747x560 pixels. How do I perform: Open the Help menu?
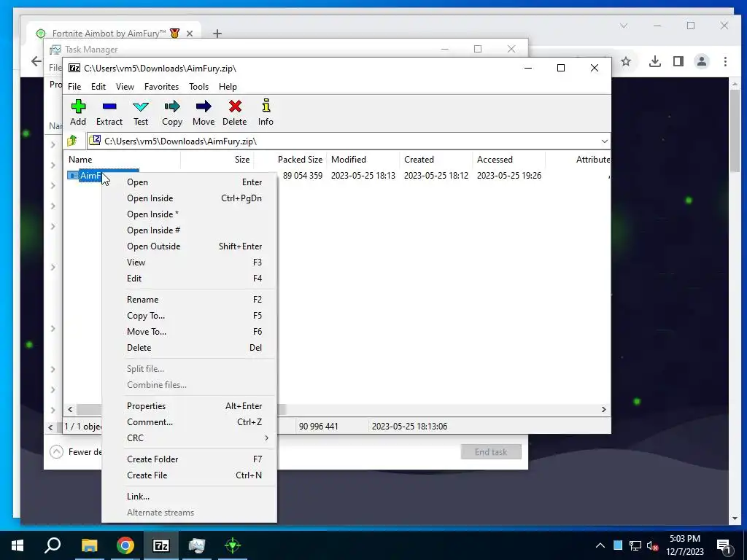(x=228, y=87)
